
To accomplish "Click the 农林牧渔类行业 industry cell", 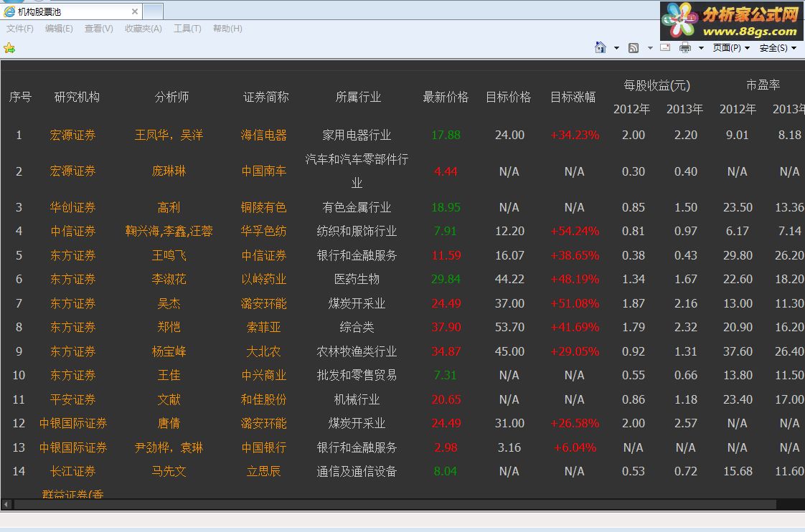I will tap(357, 351).
